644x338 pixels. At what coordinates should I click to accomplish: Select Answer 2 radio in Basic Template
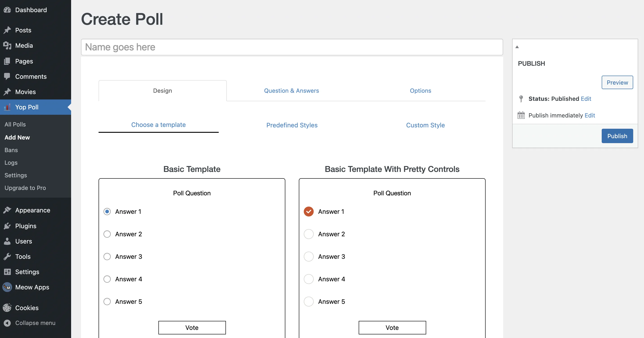pos(107,234)
